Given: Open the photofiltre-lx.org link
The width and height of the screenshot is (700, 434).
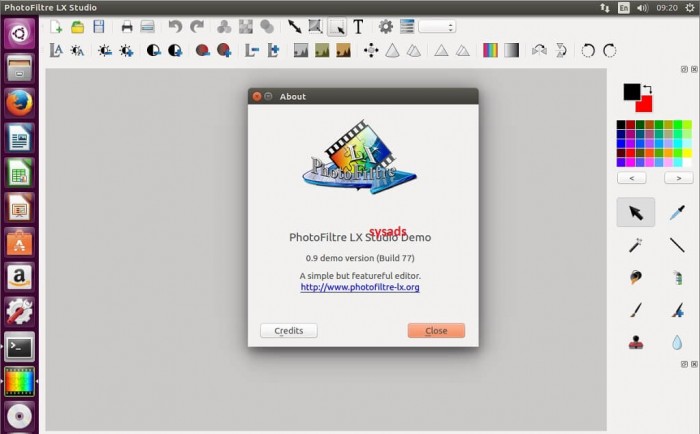Looking at the screenshot, I should click(360, 287).
